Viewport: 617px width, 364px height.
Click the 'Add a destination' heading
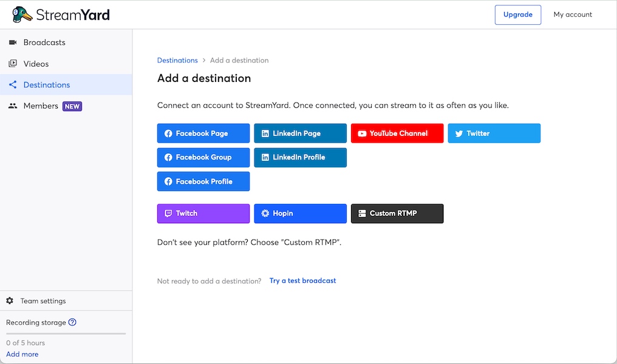pos(204,78)
